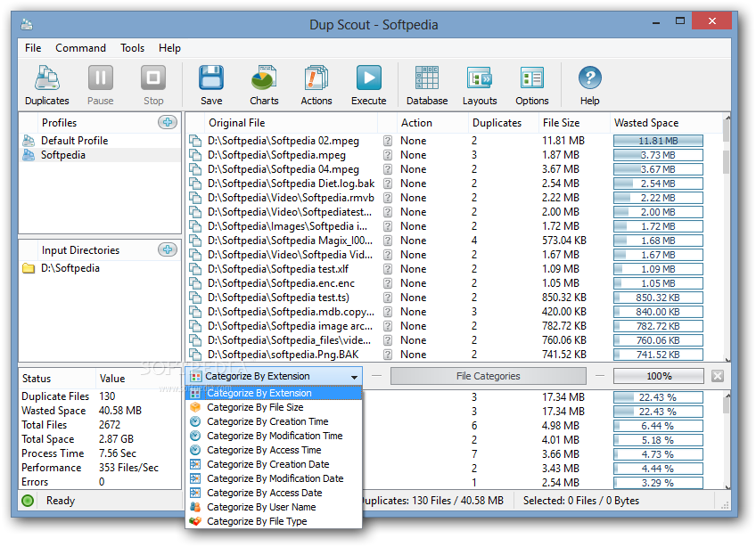
Task: Open the Database toolbar icon
Action: coord(427,78)
